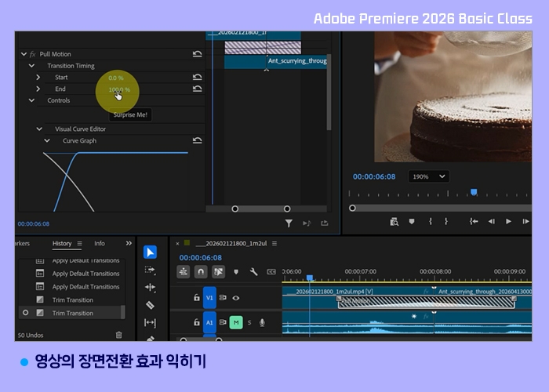Show more panel tabs double-chevron
Viewport: 549px width, 392px height.
(x=129, y=243)
